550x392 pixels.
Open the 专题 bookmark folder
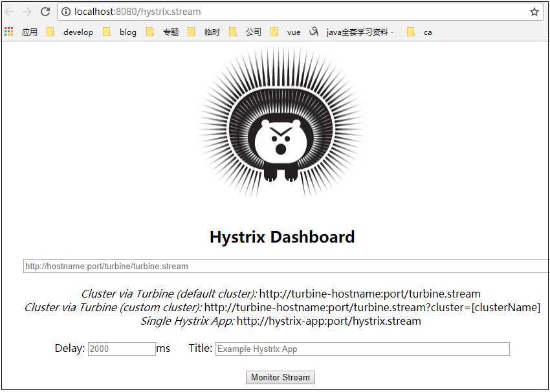pyautogui.click(x=162, y=32)
